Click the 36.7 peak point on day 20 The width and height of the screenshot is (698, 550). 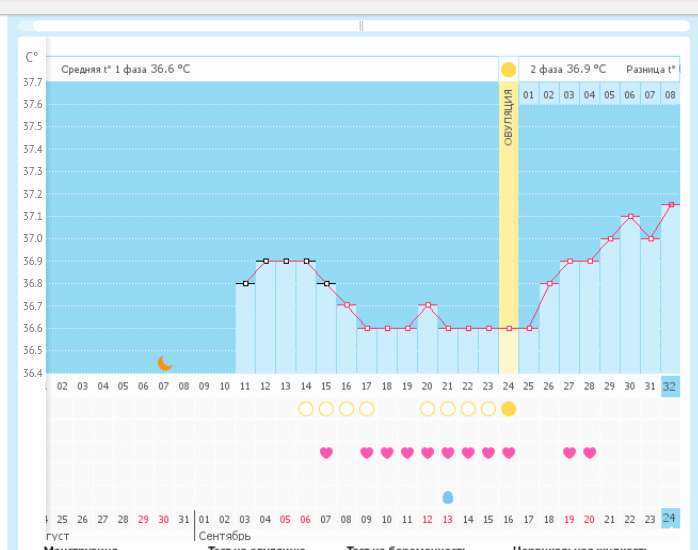(x=428, y=305)
